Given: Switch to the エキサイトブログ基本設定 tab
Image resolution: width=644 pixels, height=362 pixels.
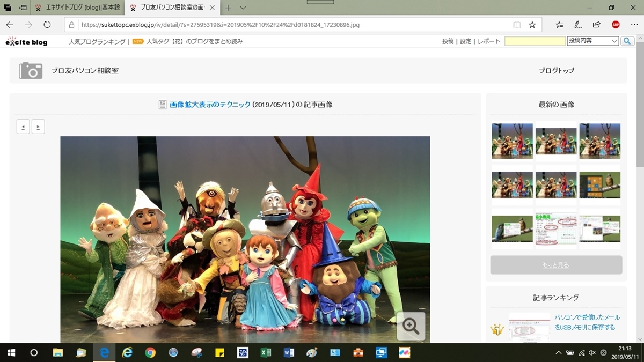Looking at the screenshot, I should tap(78, 8).
